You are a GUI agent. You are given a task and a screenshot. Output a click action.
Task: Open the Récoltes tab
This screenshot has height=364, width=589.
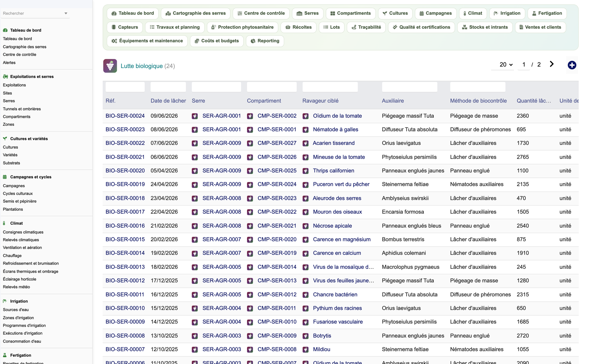pyautogui.click(x=298, y=27)
